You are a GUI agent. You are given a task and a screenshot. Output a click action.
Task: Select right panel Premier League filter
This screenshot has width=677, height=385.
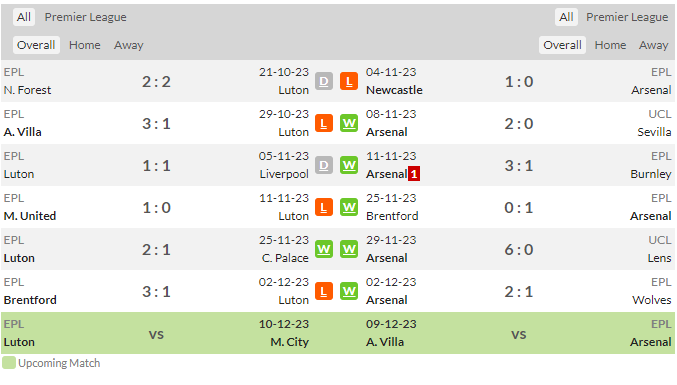tap(627, 17)
